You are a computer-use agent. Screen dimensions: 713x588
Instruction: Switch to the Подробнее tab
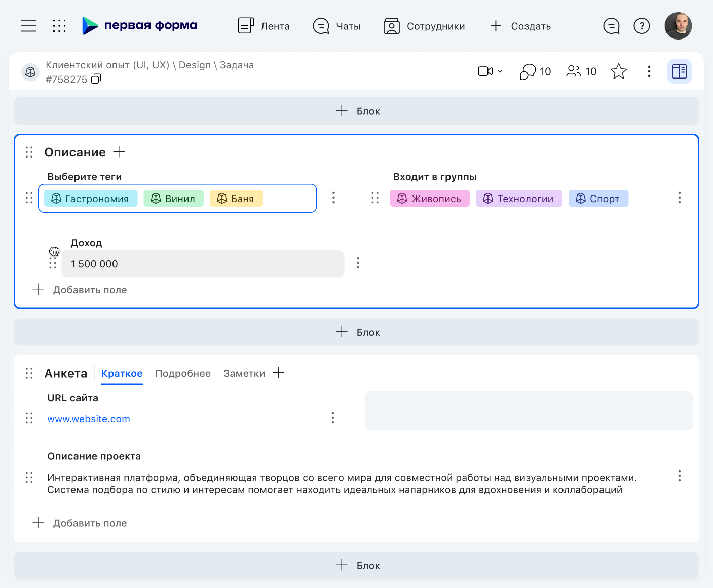pos(183,373)
